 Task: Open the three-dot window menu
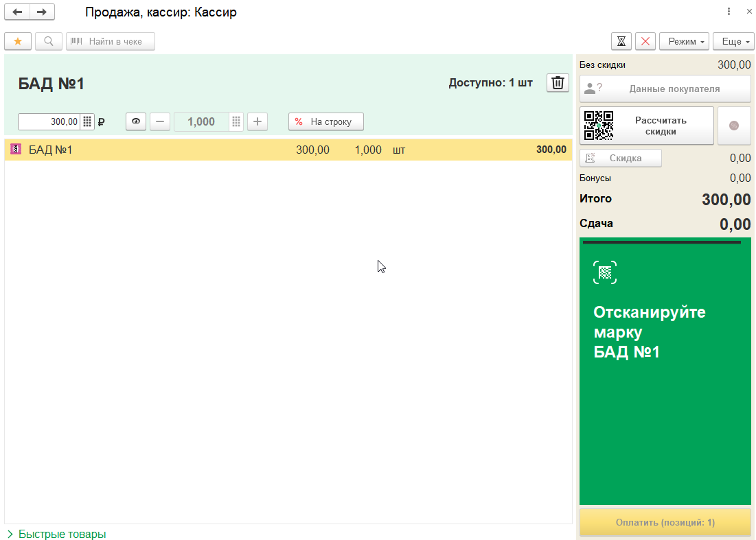pos(729,12)
